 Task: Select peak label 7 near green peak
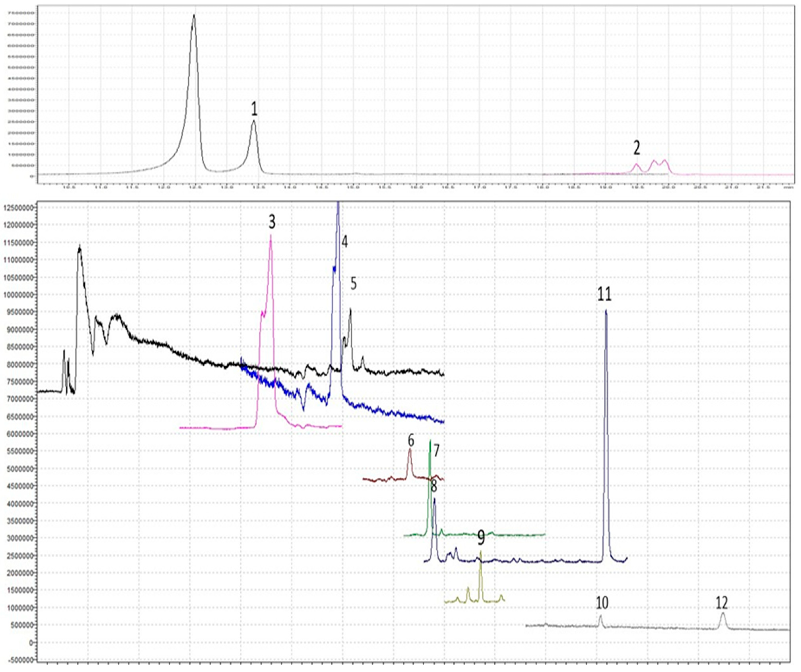click(436, 451)
